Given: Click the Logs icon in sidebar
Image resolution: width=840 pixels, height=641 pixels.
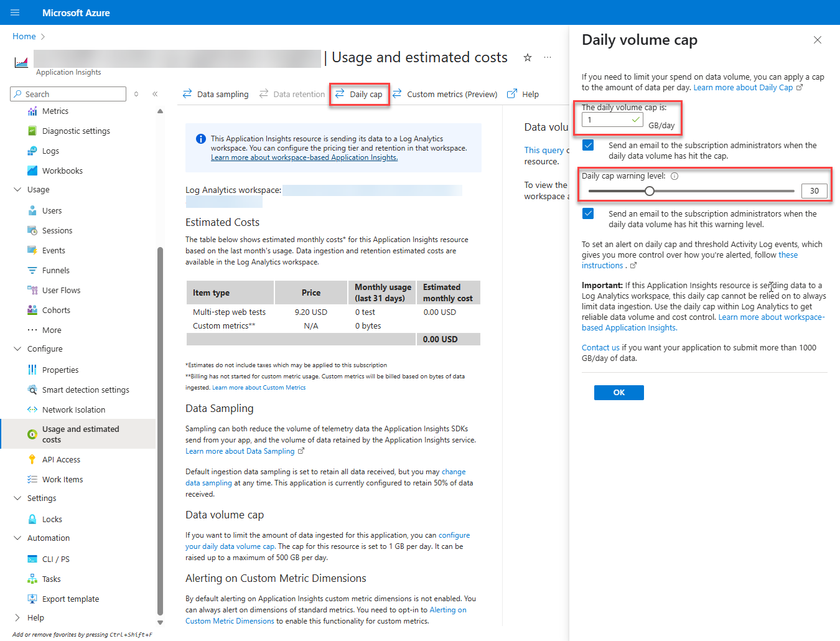Looking at the screenshot, I should [32, 151].
